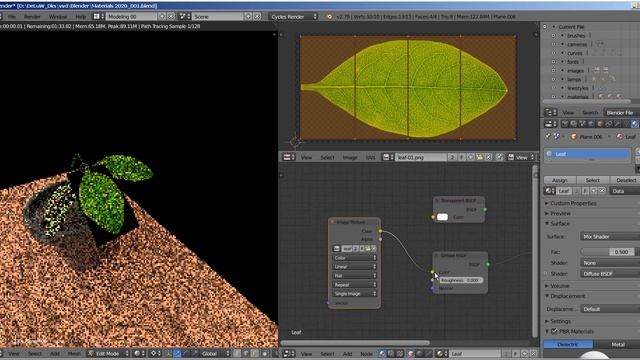
Task: Click the Transparent BSDF node header
Action: coord(459,200)
